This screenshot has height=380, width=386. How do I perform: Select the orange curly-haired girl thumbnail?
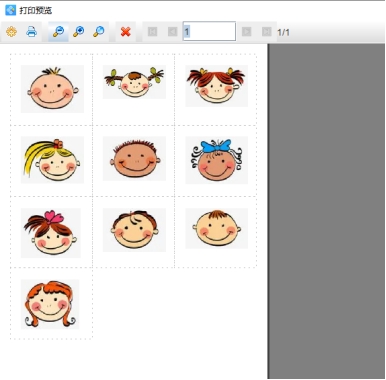click(x=50, y=304)
